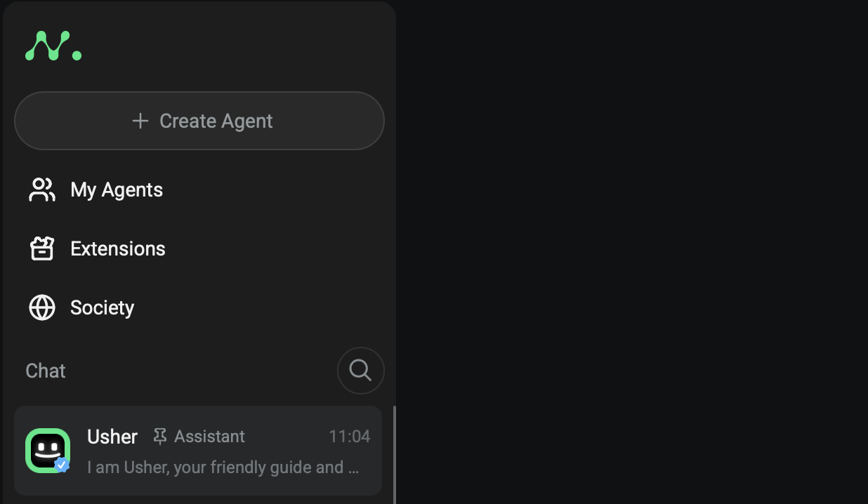Open the "I am Usher" message preview
Viewport: 868px width, 504px height.
pos(223,467)
